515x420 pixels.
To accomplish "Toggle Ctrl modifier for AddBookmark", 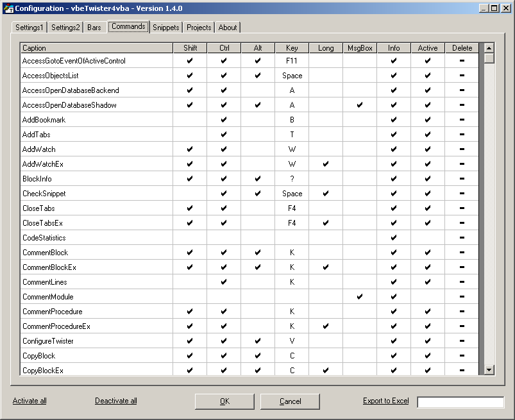I will point(224,119).
